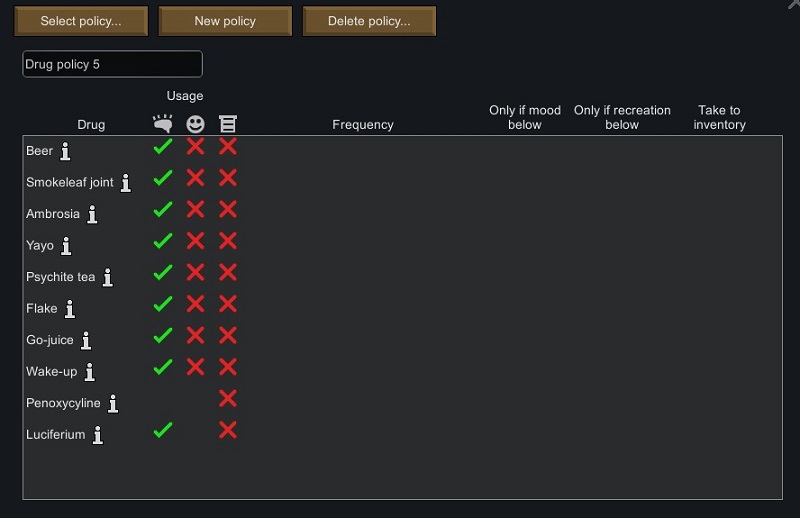Open info icon for Smokeleaf joint
Image resolution: width=800 pixels, height=518 pixels.
pos(126,183)
